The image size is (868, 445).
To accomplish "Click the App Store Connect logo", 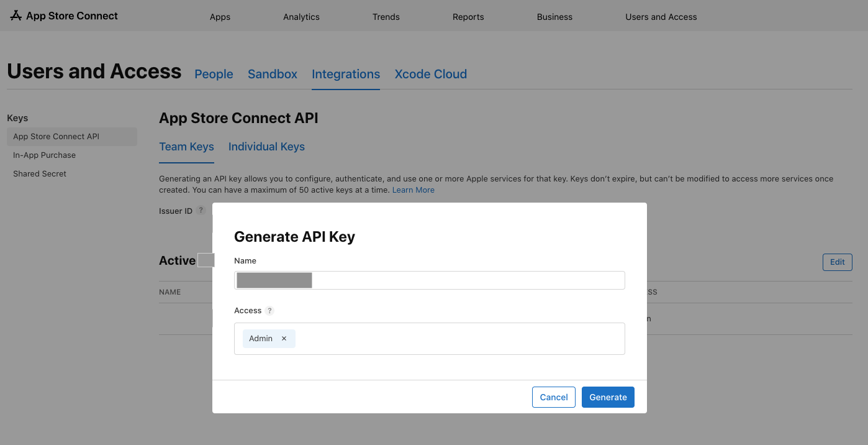I will pos(64,16).
